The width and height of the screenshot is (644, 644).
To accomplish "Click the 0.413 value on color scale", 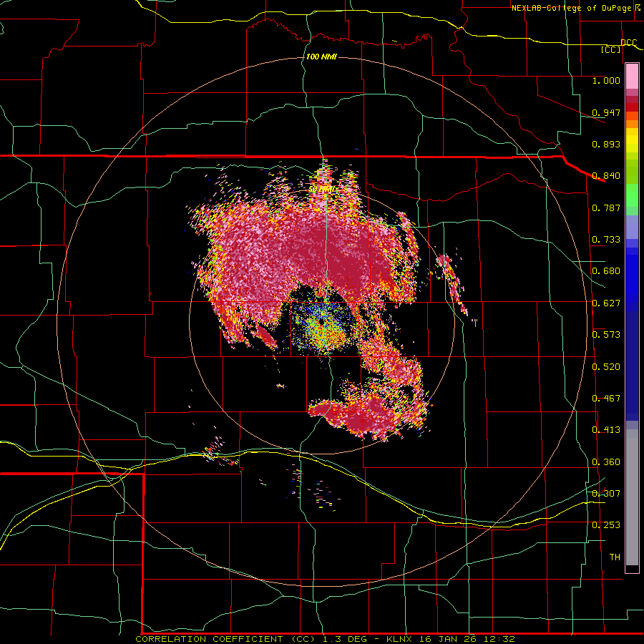I will pos(606,430).
